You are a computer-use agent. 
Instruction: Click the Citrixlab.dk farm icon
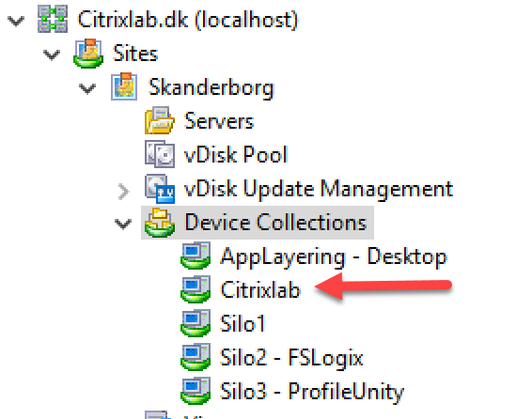[x=53, y=20]
